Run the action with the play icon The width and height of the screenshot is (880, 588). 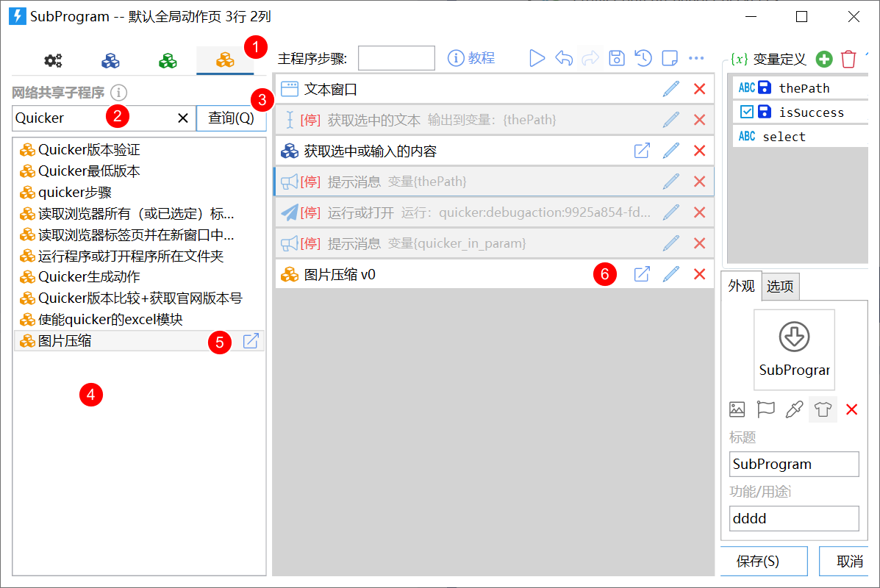coord(537,58)
